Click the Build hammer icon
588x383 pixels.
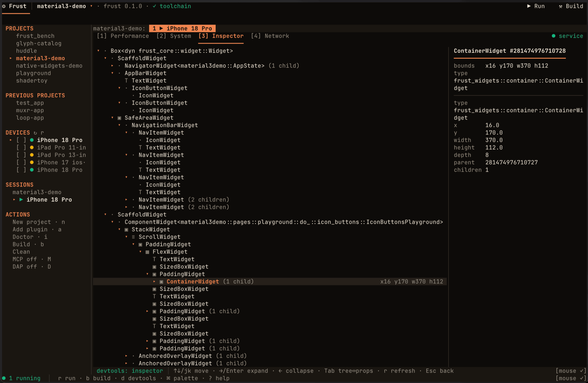click(561, 6)
